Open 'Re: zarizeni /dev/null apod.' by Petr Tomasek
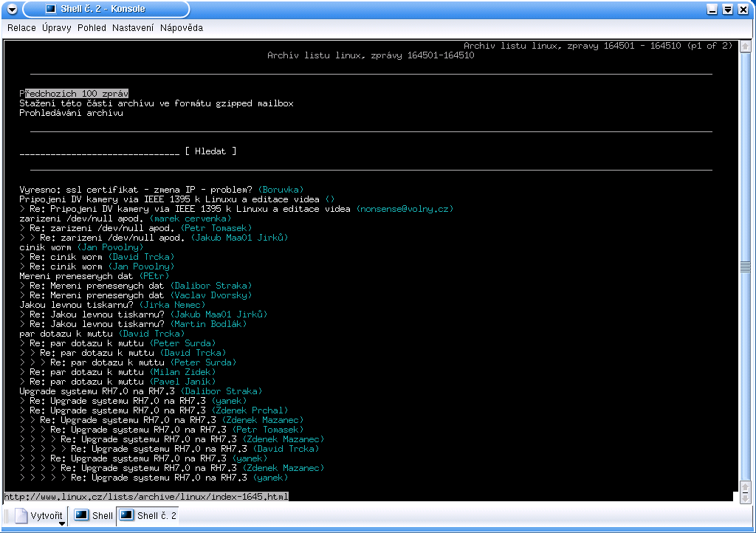Viewport: 756px width, 533px height. click(102, 228)
